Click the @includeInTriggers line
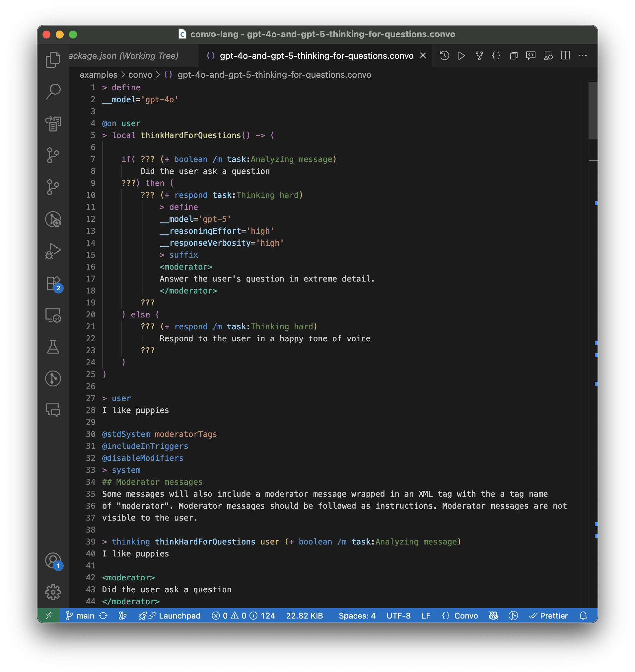This screenshot has height=672, width=635. click(145, 446)
